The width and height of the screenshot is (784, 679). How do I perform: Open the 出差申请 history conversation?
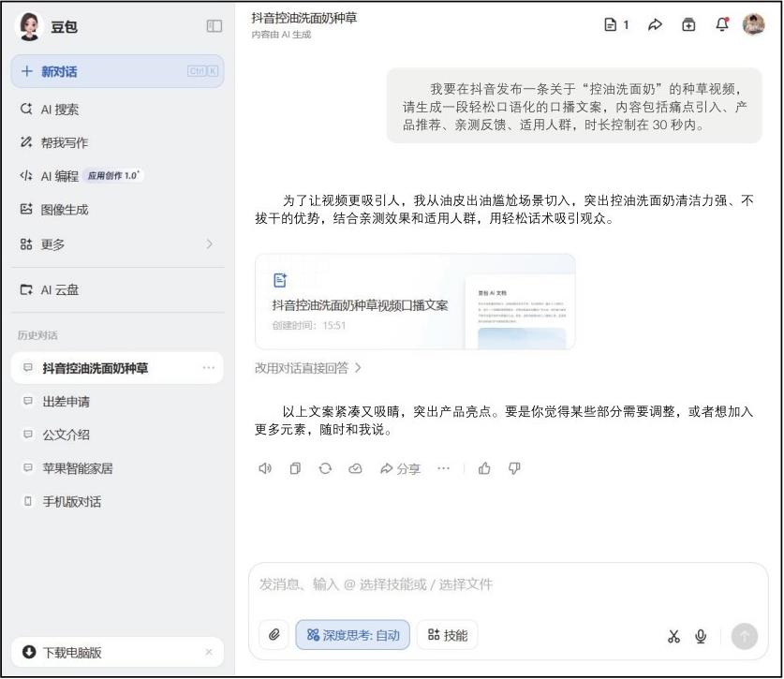coord(67,402)
